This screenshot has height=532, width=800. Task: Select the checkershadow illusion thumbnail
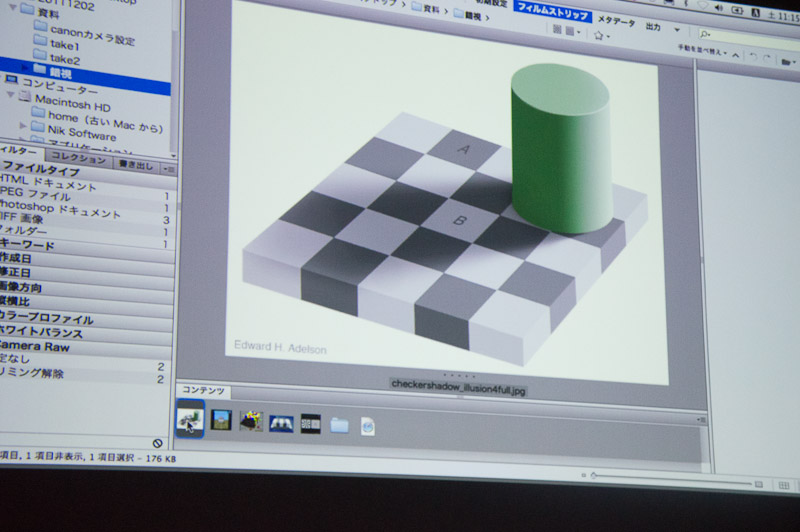coord(190,419)
